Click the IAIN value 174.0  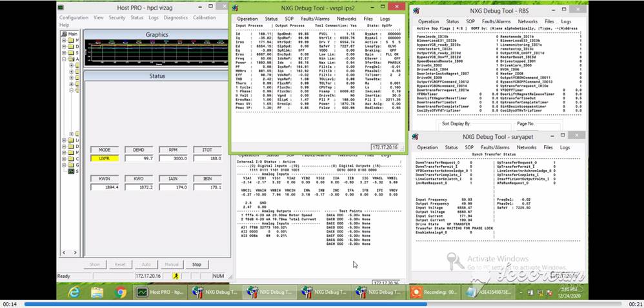(174, 187)
